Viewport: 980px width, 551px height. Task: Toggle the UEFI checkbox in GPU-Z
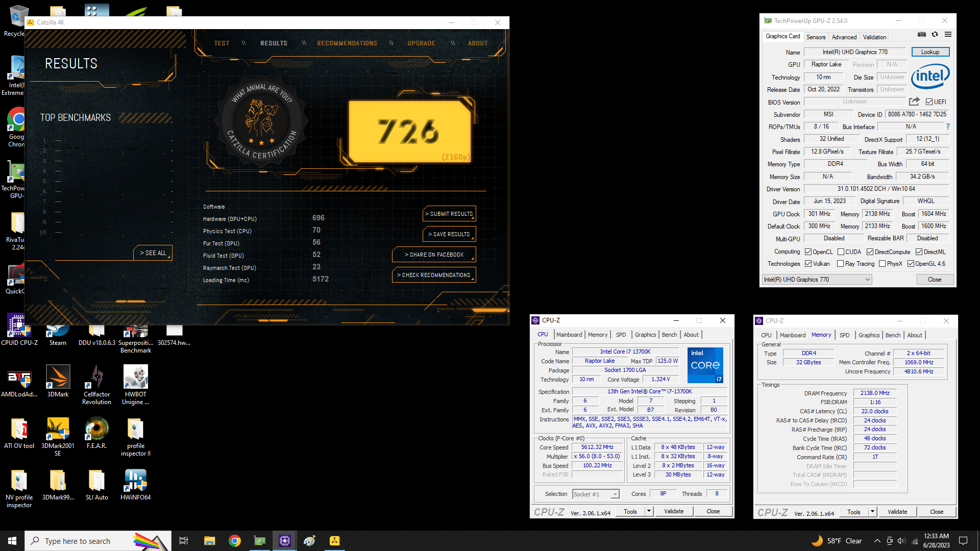point(929,102)
